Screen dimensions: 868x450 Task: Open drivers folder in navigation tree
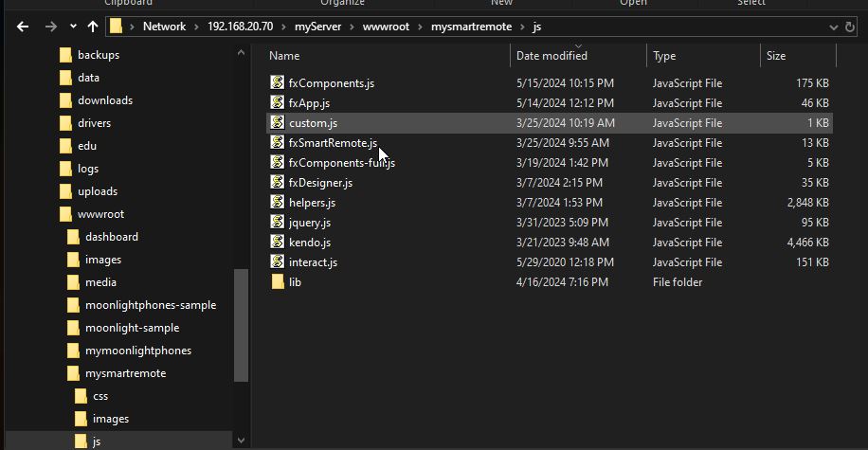(94, 123)
